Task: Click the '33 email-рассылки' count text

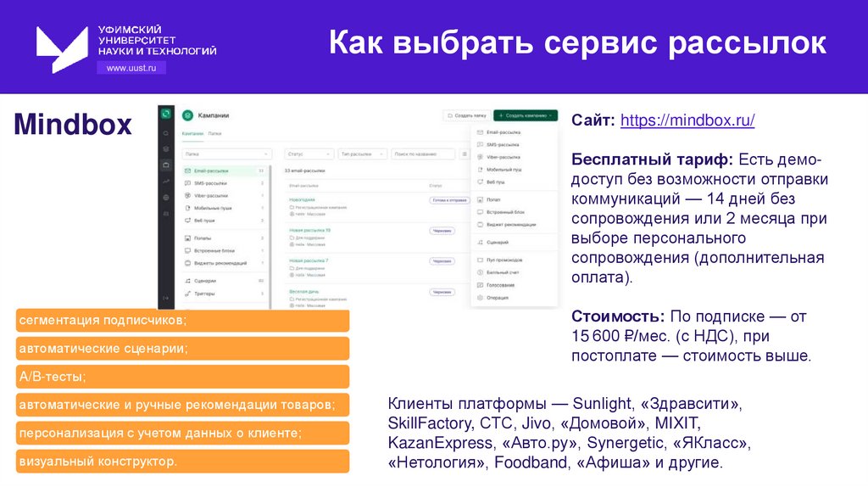Action: 305,171
